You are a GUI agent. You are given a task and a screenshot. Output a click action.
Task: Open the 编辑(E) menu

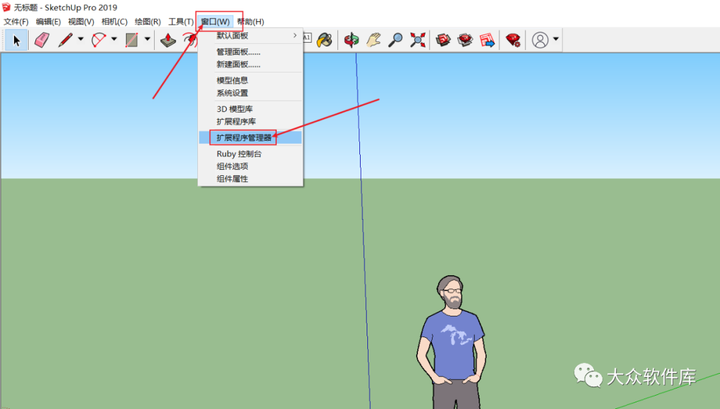pos(48,22)
